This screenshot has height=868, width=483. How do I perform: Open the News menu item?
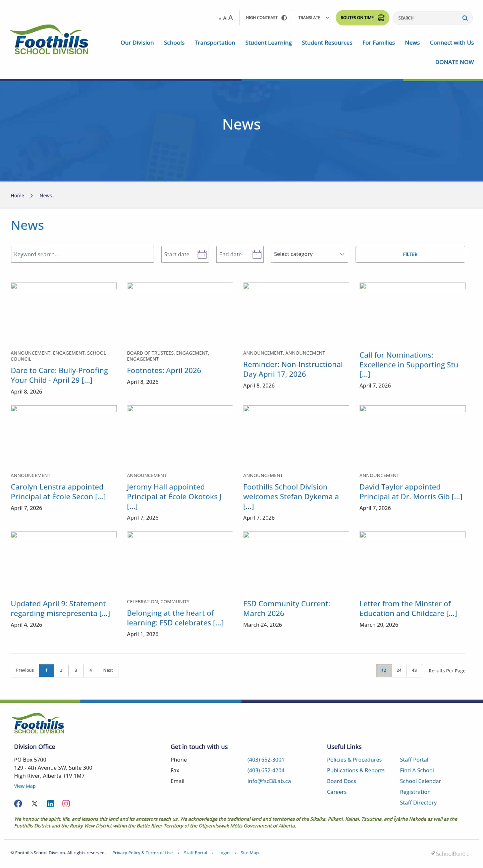tap(412, 43)
